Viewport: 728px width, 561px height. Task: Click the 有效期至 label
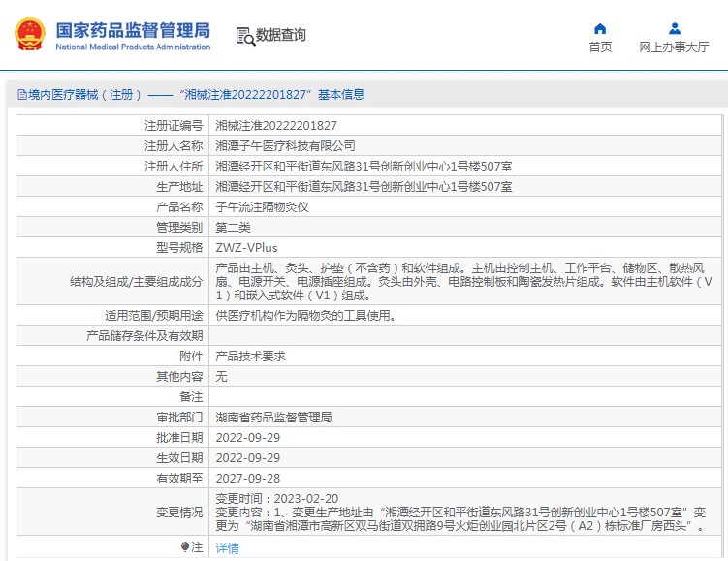pyautogui.click(x=179, y=479)
